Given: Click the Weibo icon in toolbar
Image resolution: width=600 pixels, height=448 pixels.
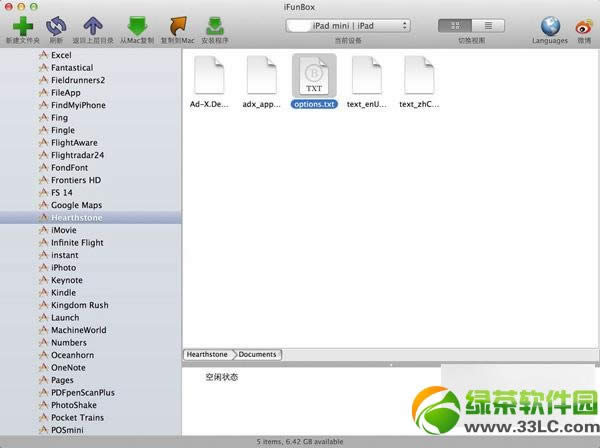Looking at the screenshot, I should [x=584, y=24].
